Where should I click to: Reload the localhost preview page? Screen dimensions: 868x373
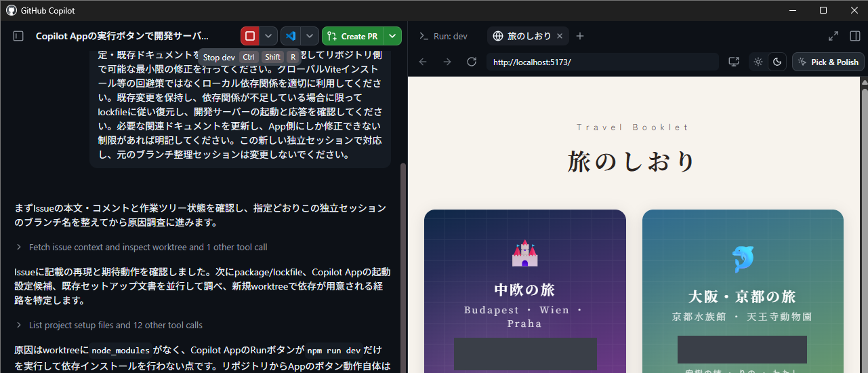click(472, 62)
